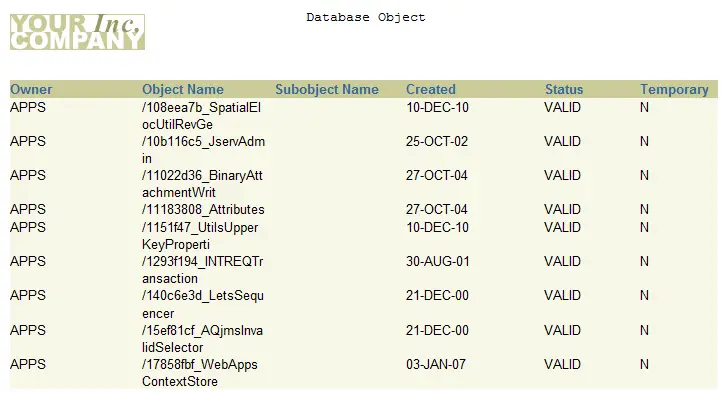Click object name /11022d36_BinaryAttachmentWrit
This screenshot has width=722, height=393.
[202, 184]
